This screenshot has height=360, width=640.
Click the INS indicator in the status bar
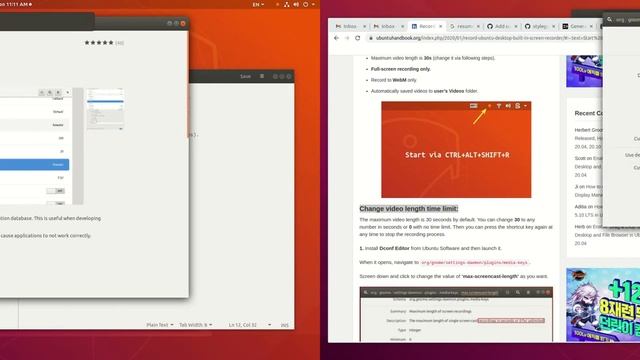[284, 325]
